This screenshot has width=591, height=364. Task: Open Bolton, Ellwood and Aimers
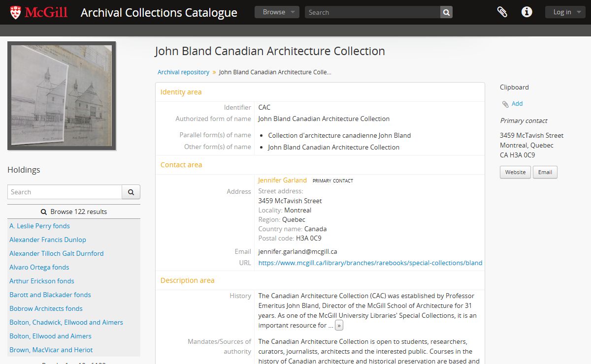coord(50,336)
